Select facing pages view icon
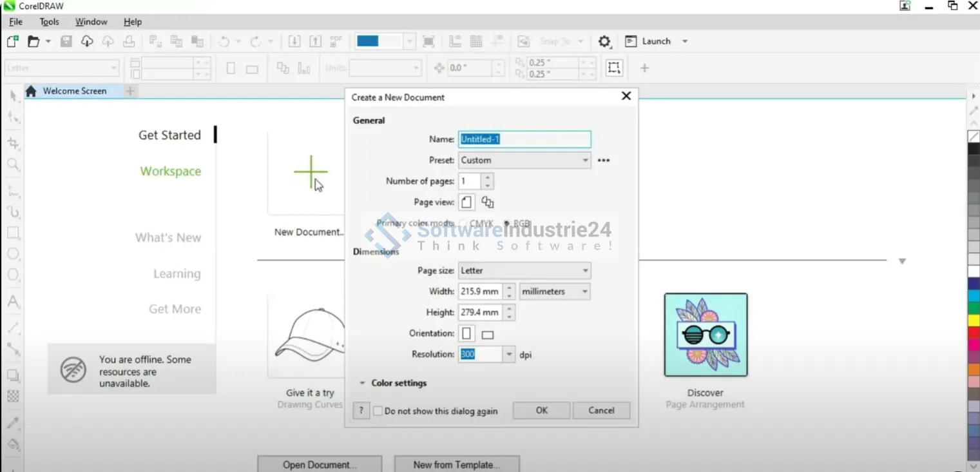This screenshot has width=980, height=472. [x=488, y=202]
